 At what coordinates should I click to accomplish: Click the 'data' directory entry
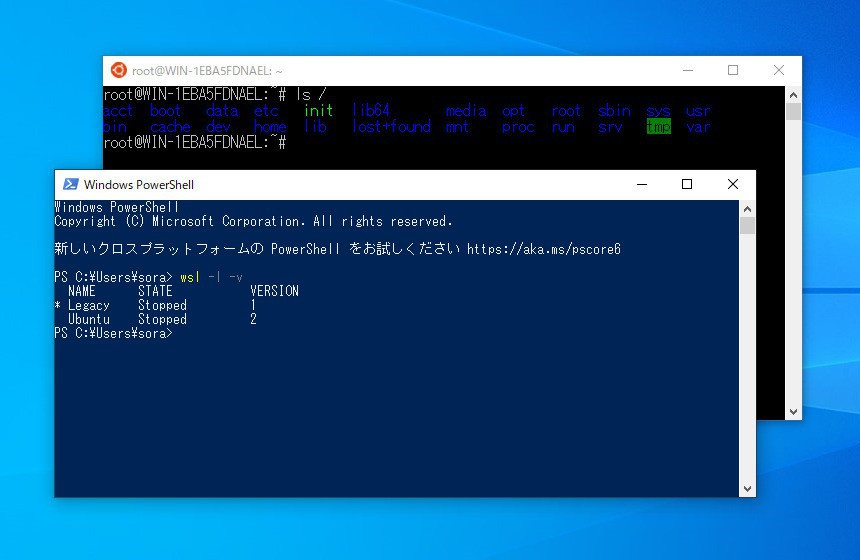tap(222, 110)
